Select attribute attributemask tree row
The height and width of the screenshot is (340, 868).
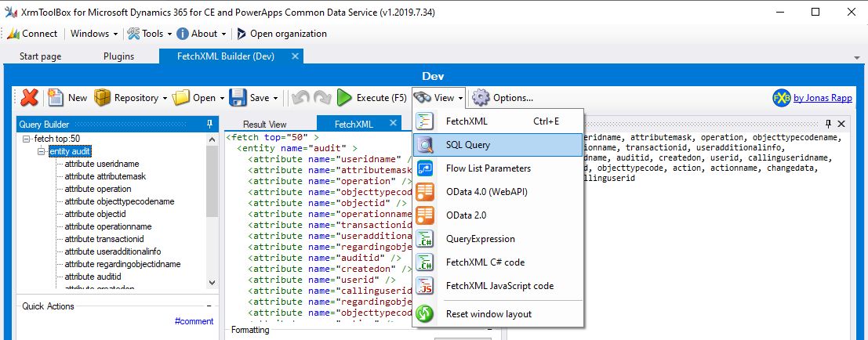coord(105,176)
